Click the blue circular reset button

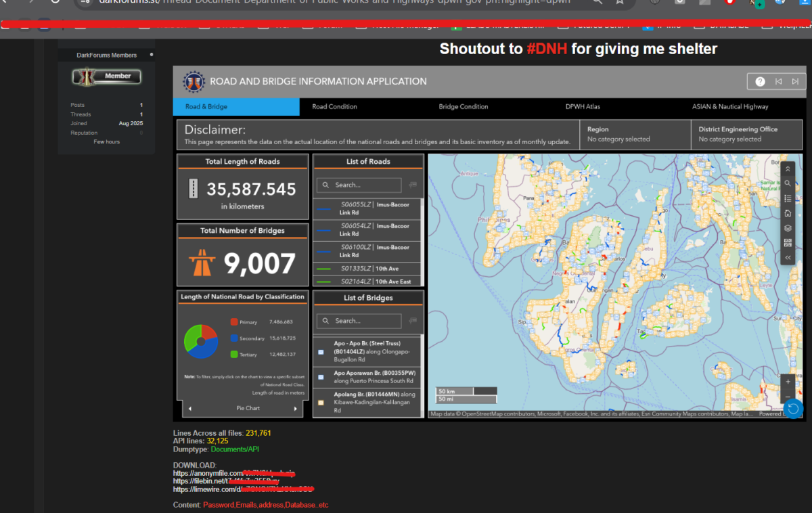(x=794, y=408)
